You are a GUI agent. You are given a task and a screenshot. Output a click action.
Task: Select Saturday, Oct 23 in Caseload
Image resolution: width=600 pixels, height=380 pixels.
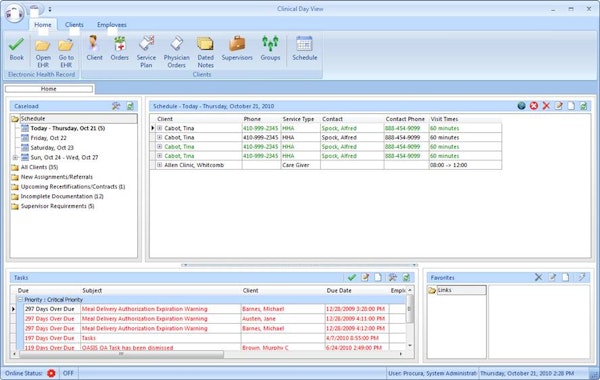click(52, 148)
